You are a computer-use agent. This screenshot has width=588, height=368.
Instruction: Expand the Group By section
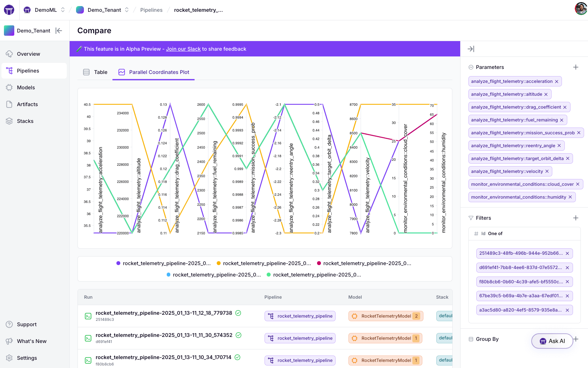(487, 339)
